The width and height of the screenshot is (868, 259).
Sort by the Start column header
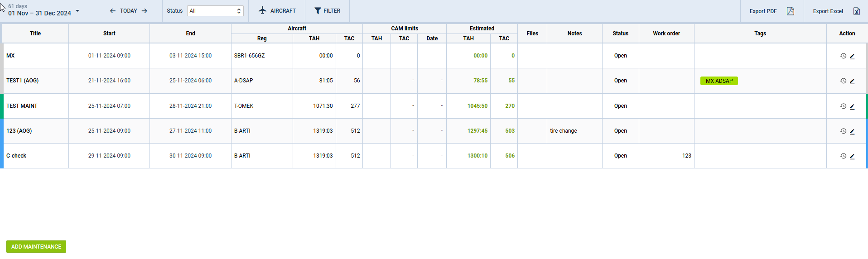click(x=109, y=34)
